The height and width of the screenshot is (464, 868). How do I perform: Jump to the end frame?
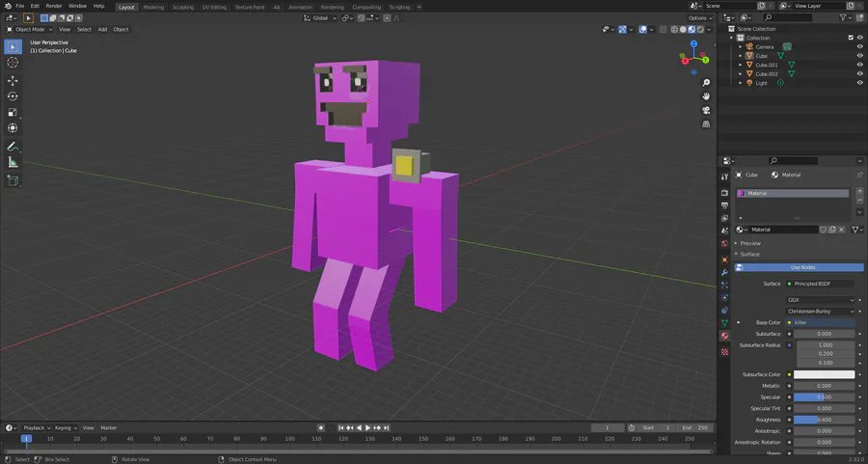[387, 428]
